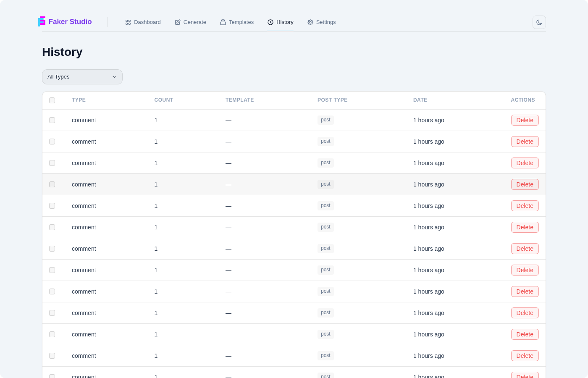Check the checkbox in the highlighted row

coord(52,184)
